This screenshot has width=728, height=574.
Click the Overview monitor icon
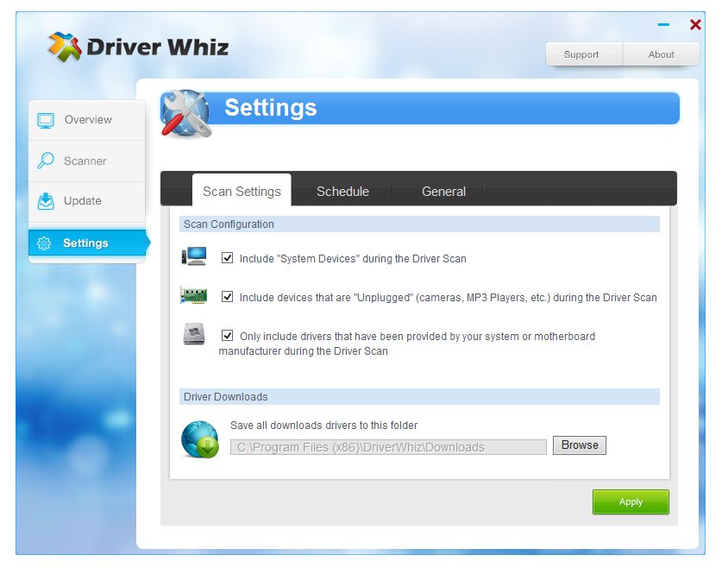coord(46,120)
